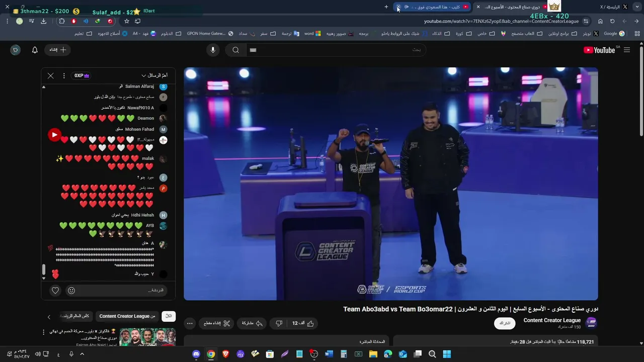Screen dimensions: 644x362
Task: Share the video
Action: click(252, 323)
